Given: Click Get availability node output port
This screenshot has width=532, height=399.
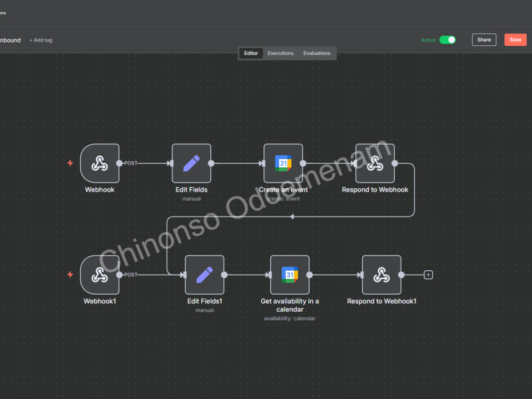Looking at the screenshot, I should pyautogui.click(x=310, y=275).
